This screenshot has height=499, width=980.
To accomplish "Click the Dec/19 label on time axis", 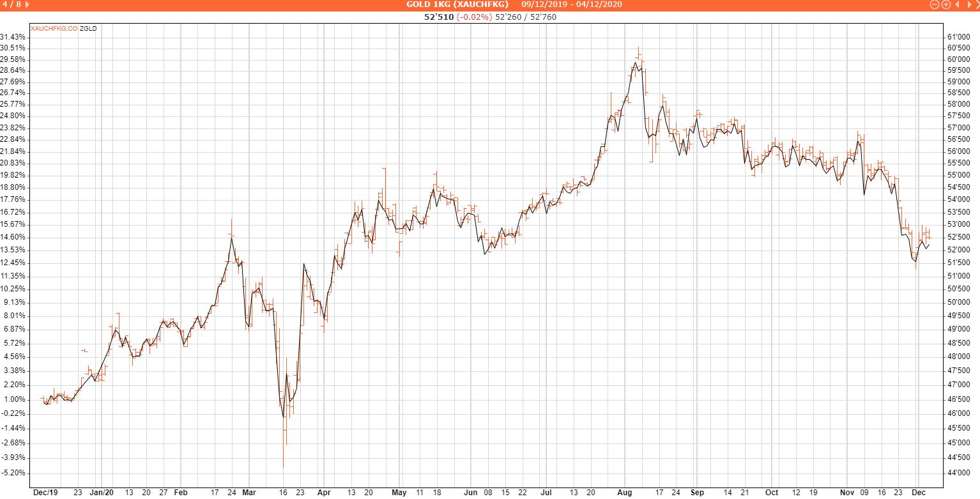I will tap(45, 493).
